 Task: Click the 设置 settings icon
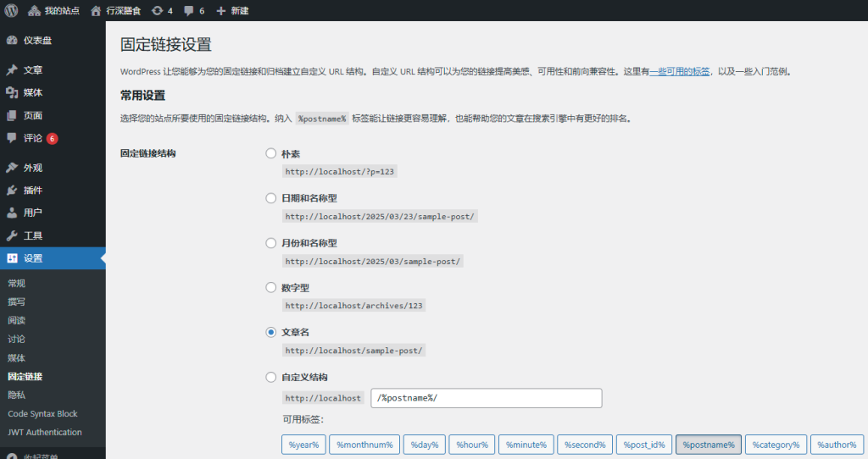[12, 258]
